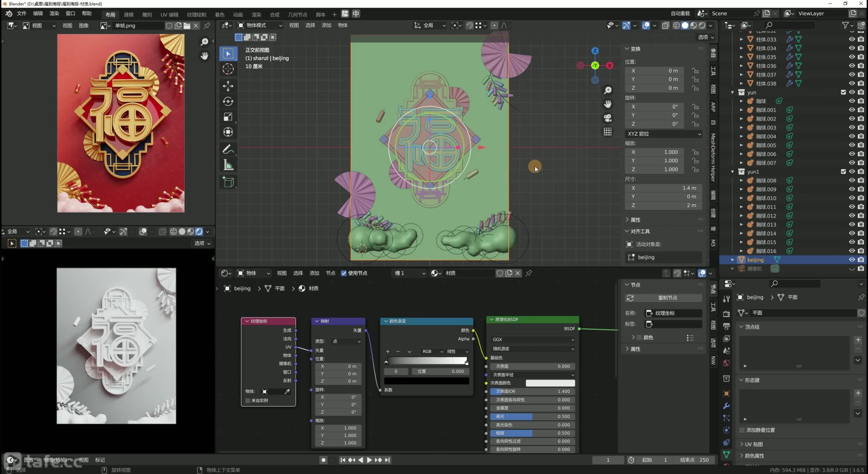Image resolution: width=868 pixels, height=474 pixels.
Task: Click play animation button
Action: pos(369,460)
